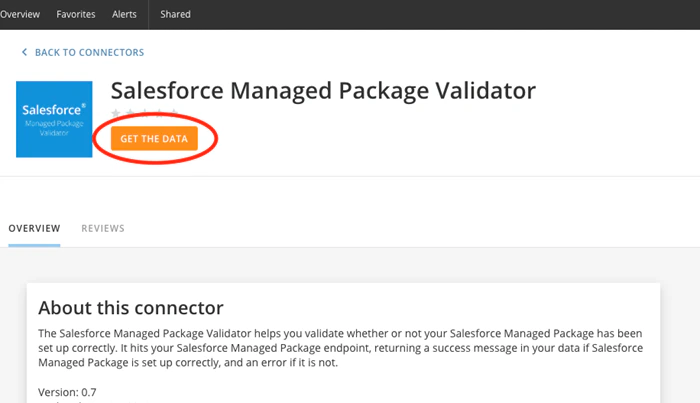Click the About this connector heading
This screenshot has height=403, width=700.
[131, 307]
